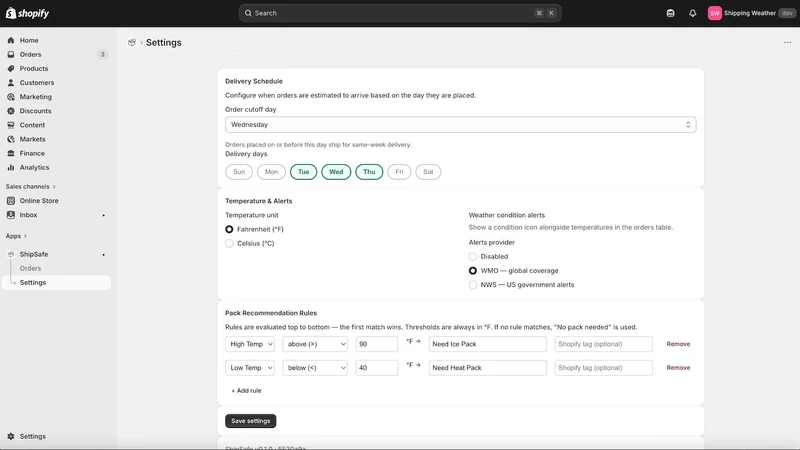The height and width of the screenshot is (450, 800).
Task: Choose NWS — US government alerts
Action: pos(472,285)
